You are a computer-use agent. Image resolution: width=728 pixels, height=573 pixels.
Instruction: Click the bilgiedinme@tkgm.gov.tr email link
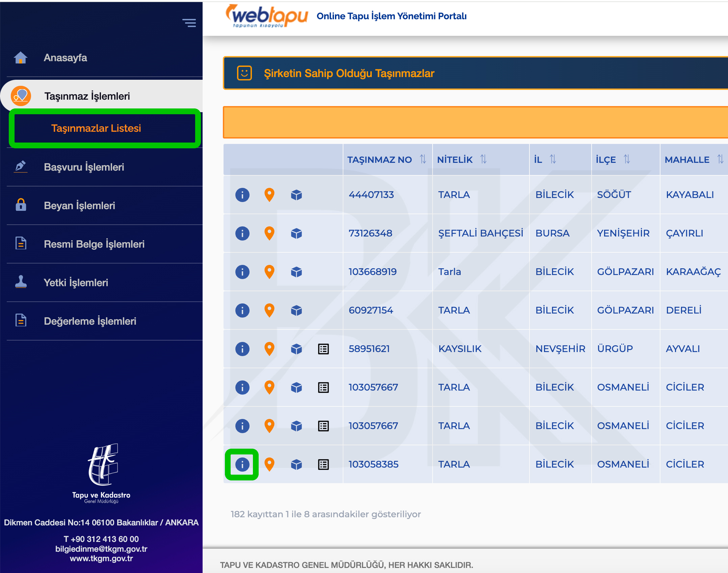[x=101, y=549]
